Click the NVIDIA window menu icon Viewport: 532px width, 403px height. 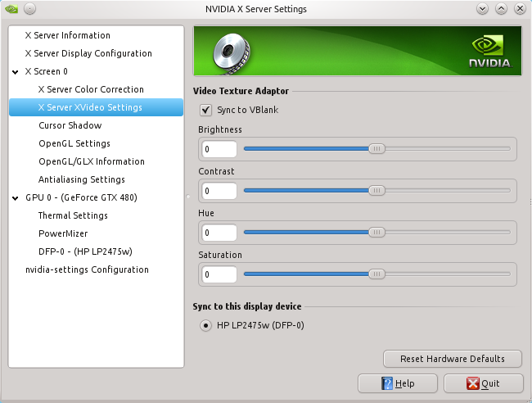point(11,9)
